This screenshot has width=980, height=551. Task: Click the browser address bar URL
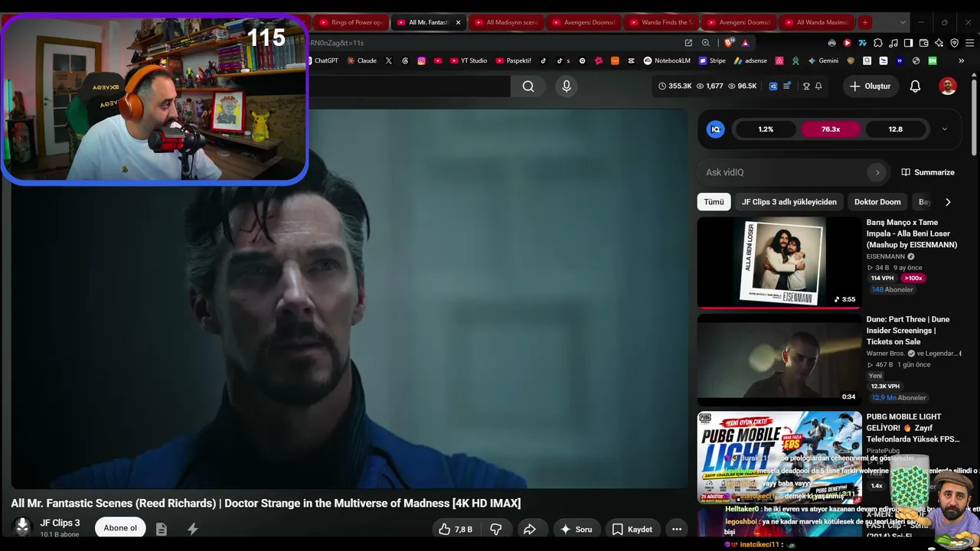[x=337, y=43]
